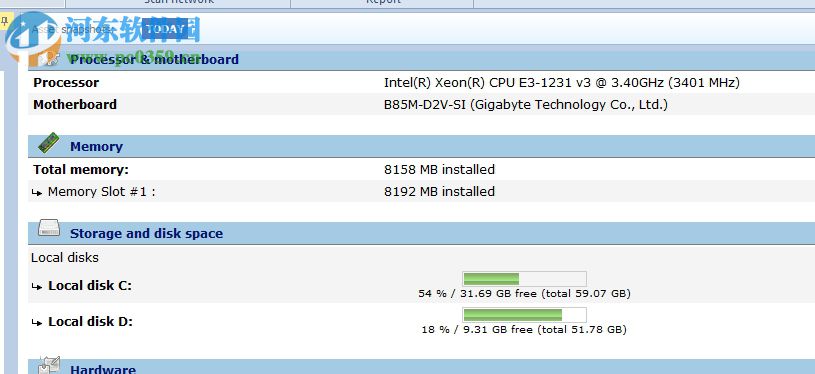
Task: Select the 54 % / 31.69 GB free text
Action: tap(524, 293)
